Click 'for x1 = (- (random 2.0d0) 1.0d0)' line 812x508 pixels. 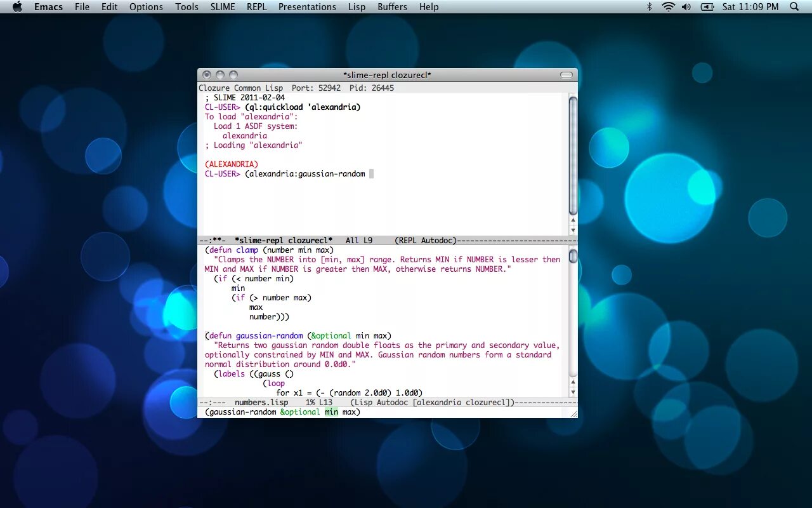click(350, 393)
